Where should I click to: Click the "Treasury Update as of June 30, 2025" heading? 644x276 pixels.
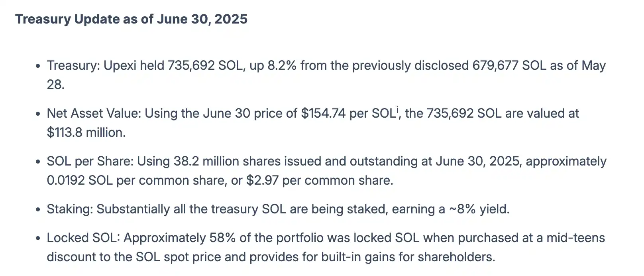tap(131, 19)
